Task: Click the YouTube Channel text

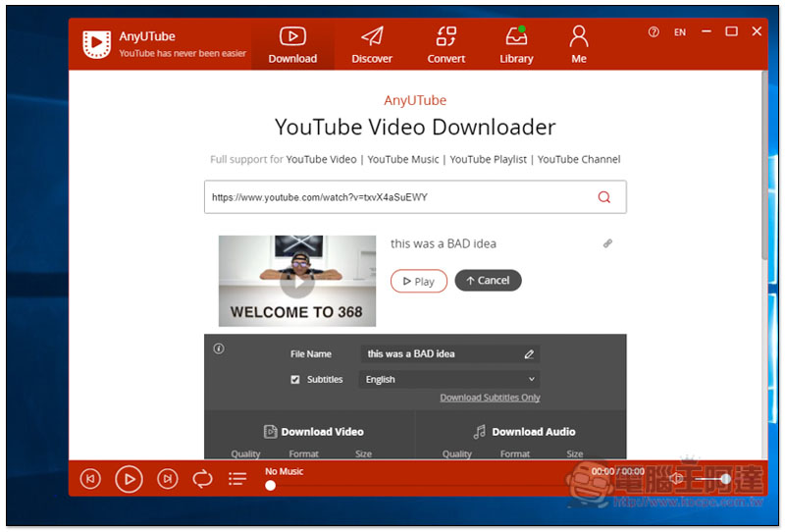Action: click(579, 159)
